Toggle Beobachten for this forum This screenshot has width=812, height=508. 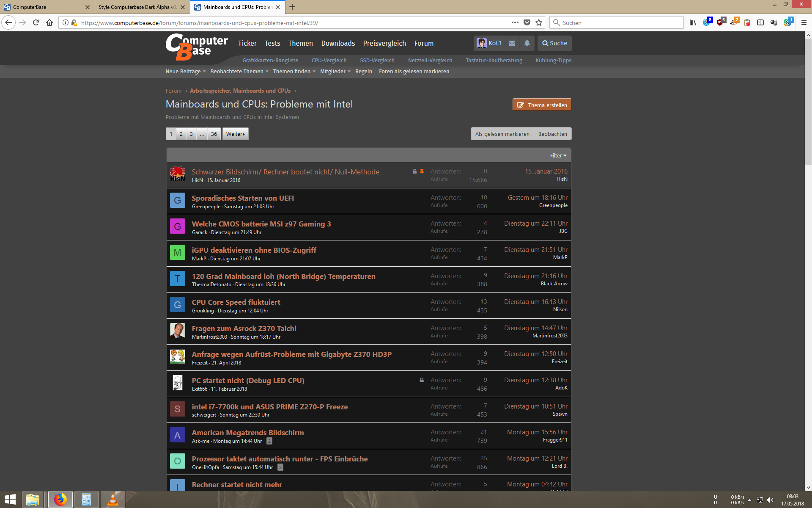(552, 134)
